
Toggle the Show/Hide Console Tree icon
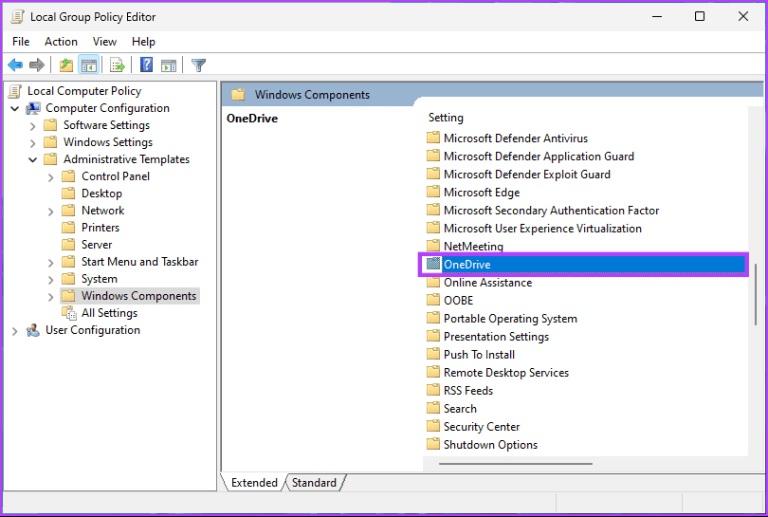point(89,65)
